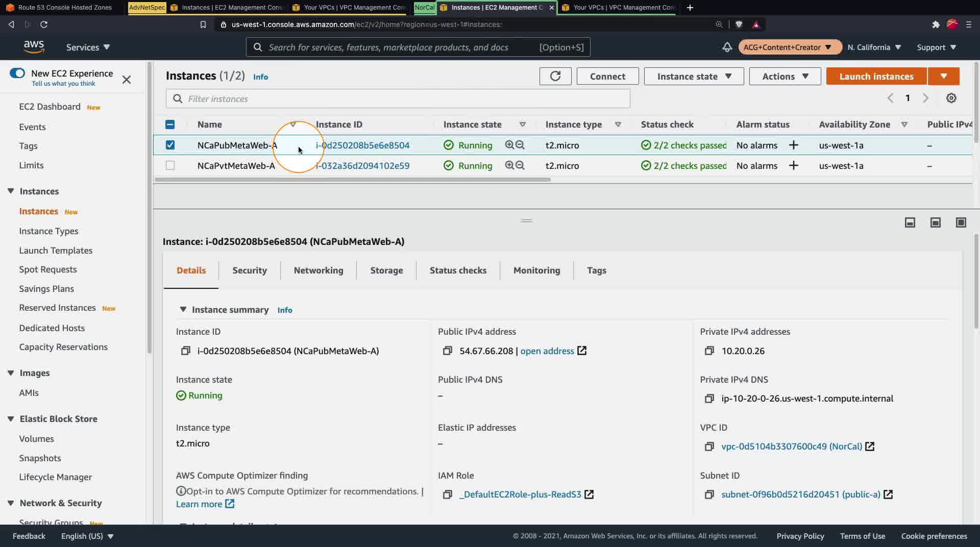Image resolution: width=980 pixels, height=547 pixels.
Task: Open EC2 Dashboard in sidebar
Action: click(50, 107)
